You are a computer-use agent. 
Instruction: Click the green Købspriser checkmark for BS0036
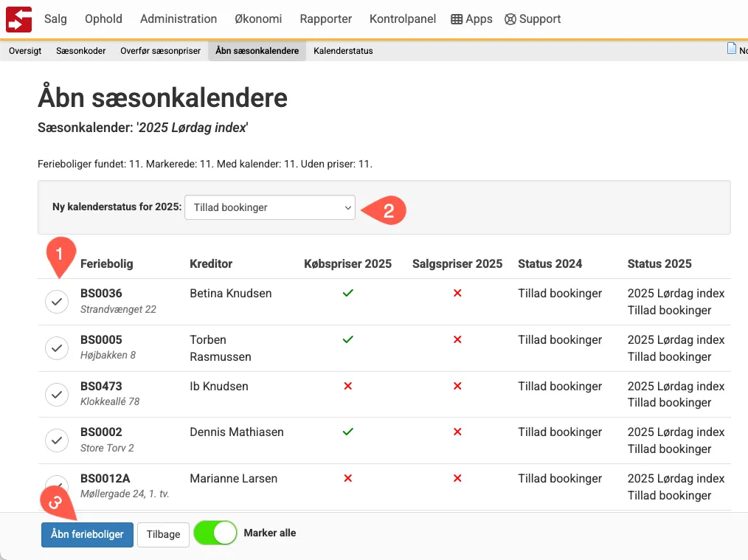(x=347, y=293)
